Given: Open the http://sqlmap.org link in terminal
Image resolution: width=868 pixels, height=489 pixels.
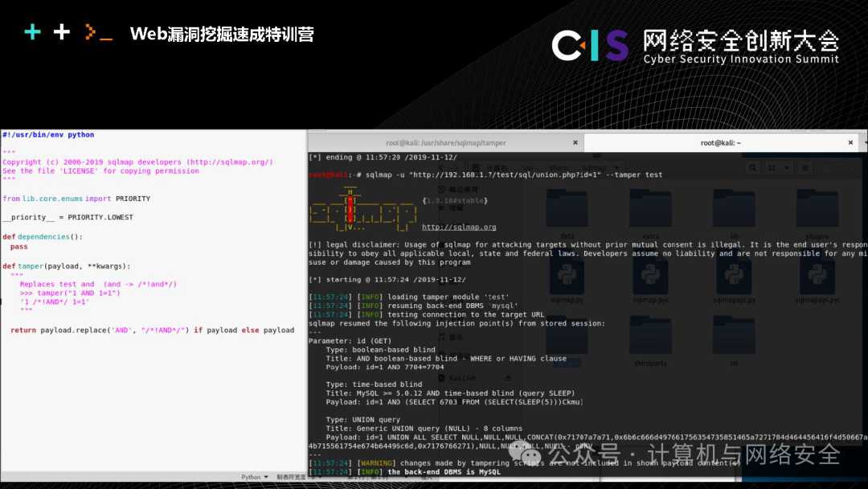Looking at the screenshot, I should (x=459, y=227).
